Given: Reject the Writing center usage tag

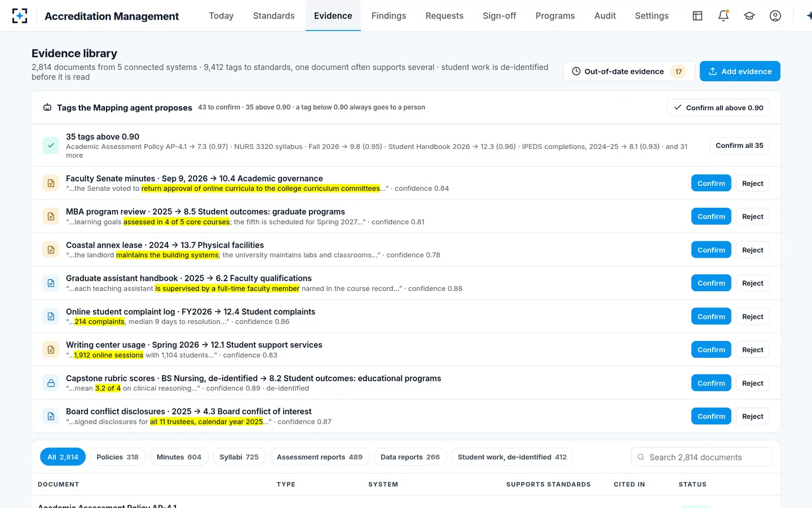Looking at the screenshot, I should [753, 350].
